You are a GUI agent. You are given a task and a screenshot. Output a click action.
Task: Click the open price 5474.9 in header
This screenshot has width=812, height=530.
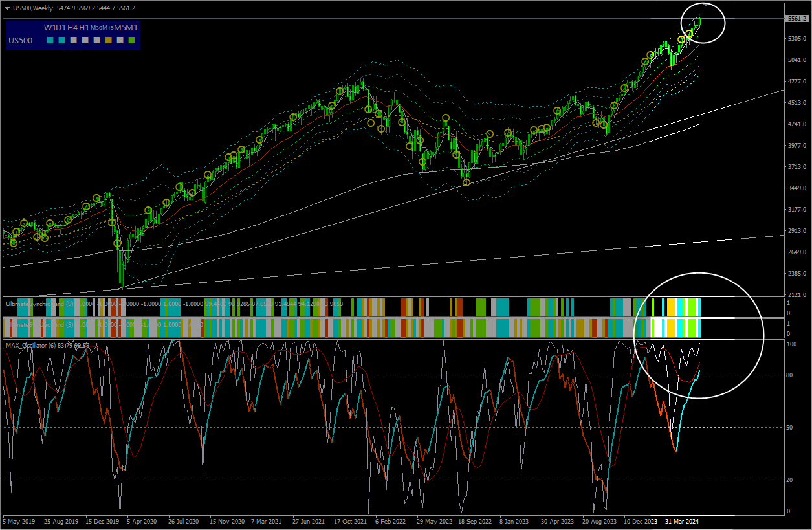[66, 8]
